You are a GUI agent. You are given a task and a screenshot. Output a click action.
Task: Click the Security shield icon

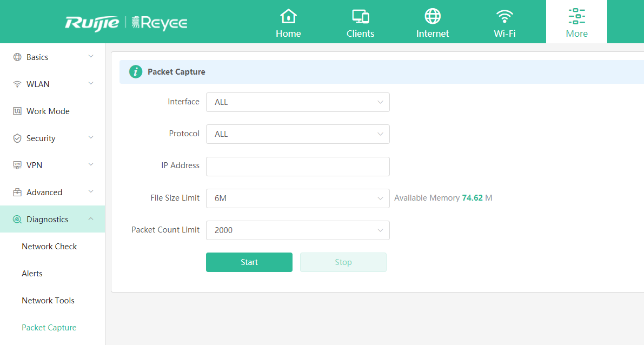click(x=17, y=138)
